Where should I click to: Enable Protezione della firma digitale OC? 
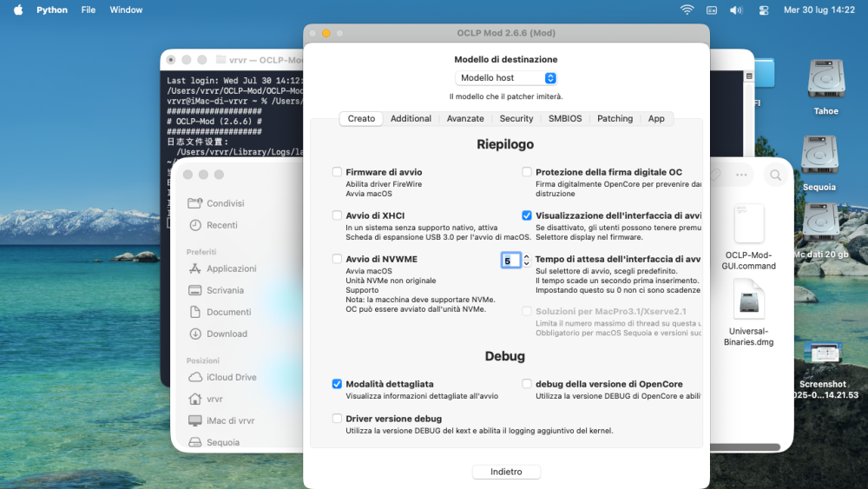(527, 172)
